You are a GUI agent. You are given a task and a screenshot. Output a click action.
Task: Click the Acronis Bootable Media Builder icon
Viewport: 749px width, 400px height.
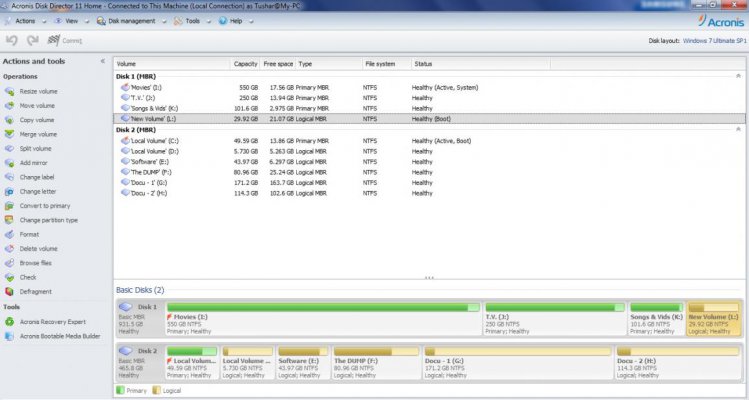(9, 336)
